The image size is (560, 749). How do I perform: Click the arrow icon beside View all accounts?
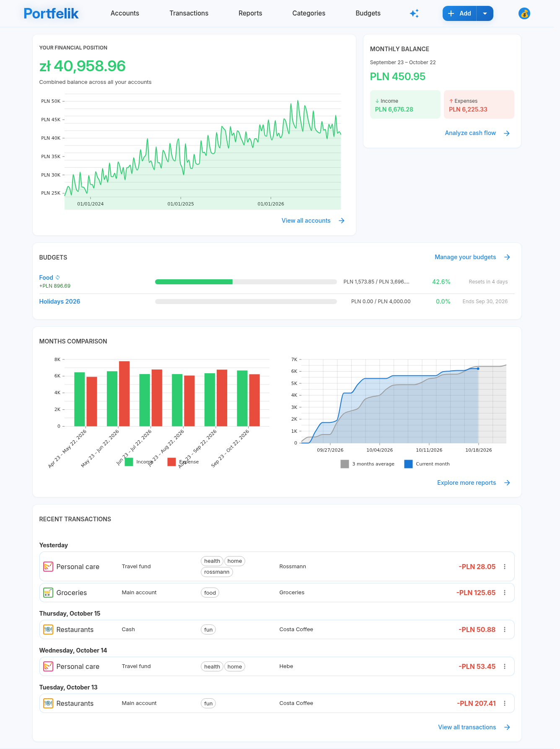(342, 221)
